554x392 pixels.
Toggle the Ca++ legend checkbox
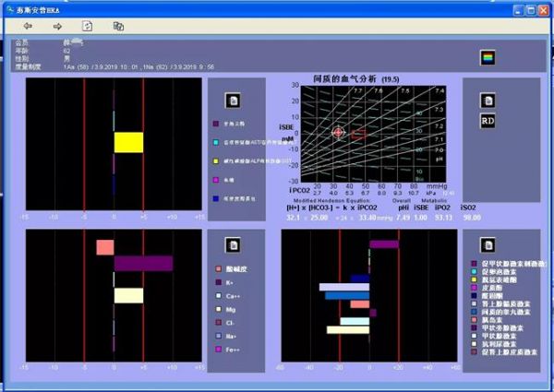click(218, 296)
